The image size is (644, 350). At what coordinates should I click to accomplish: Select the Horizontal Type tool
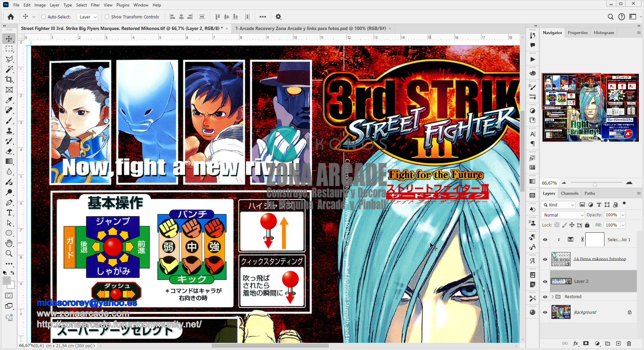tap(9, 213)
